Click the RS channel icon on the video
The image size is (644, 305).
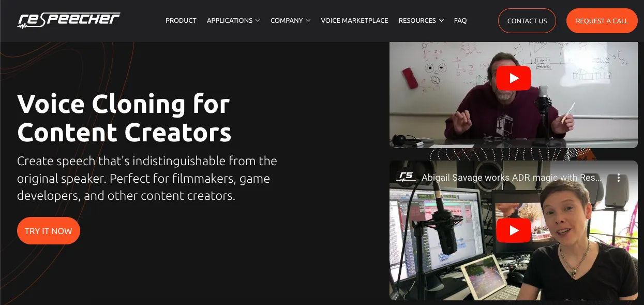pos(406,177)
